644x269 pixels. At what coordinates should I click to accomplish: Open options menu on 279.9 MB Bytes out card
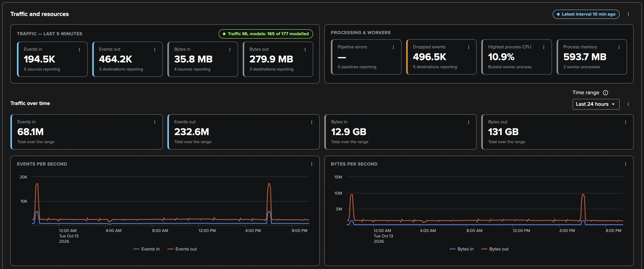coord(305,50)
